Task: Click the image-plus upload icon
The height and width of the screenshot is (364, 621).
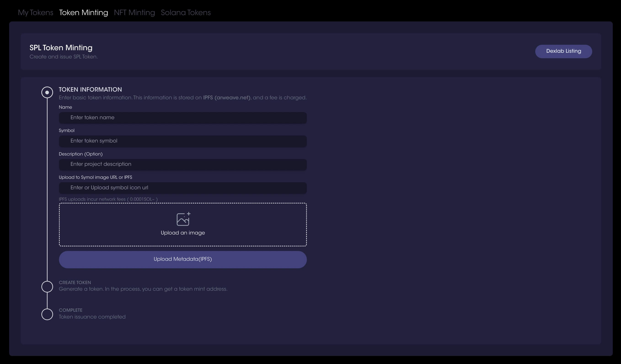Action: [x=183, y=219]
